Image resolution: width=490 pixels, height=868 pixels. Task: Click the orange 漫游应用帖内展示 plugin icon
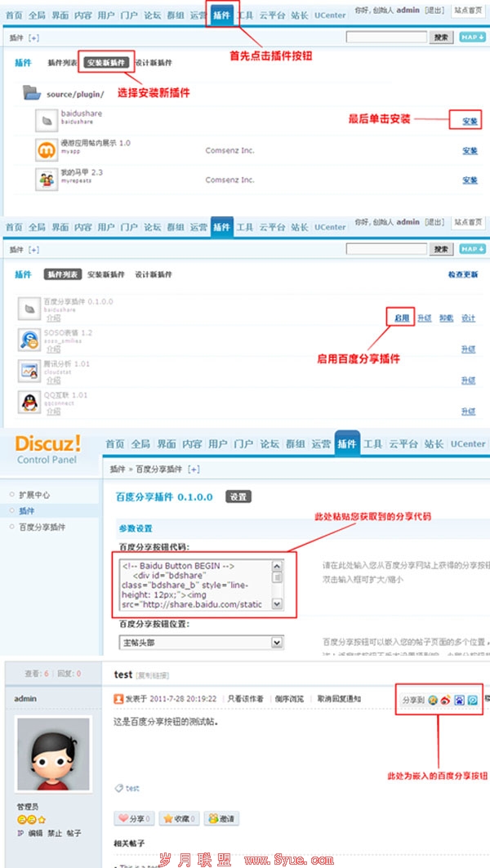pyautogui.click(x=47, y=150)
